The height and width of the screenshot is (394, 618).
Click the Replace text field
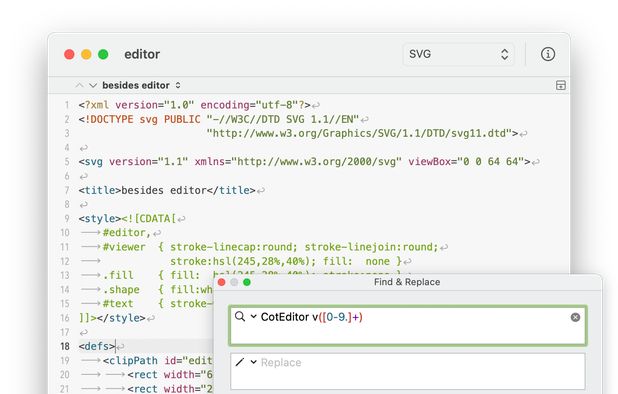(408, 371)
